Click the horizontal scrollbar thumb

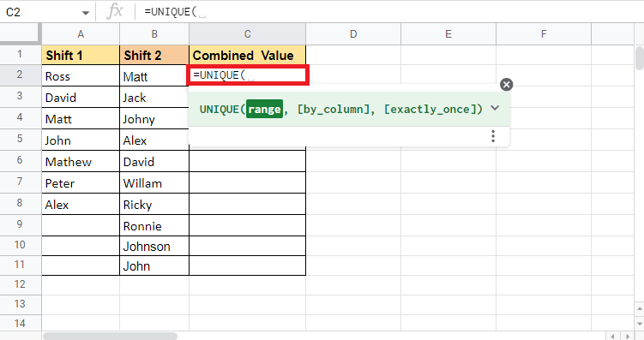click(x=110, y=336)
